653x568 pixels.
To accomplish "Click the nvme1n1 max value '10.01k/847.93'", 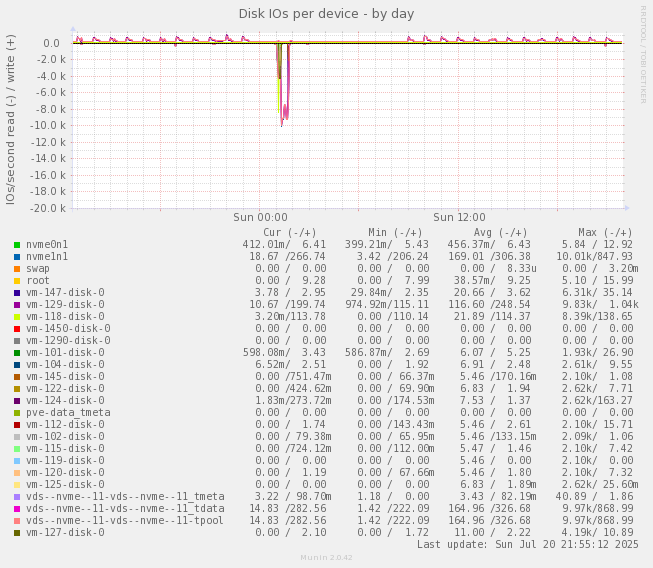I will point(595,257).
